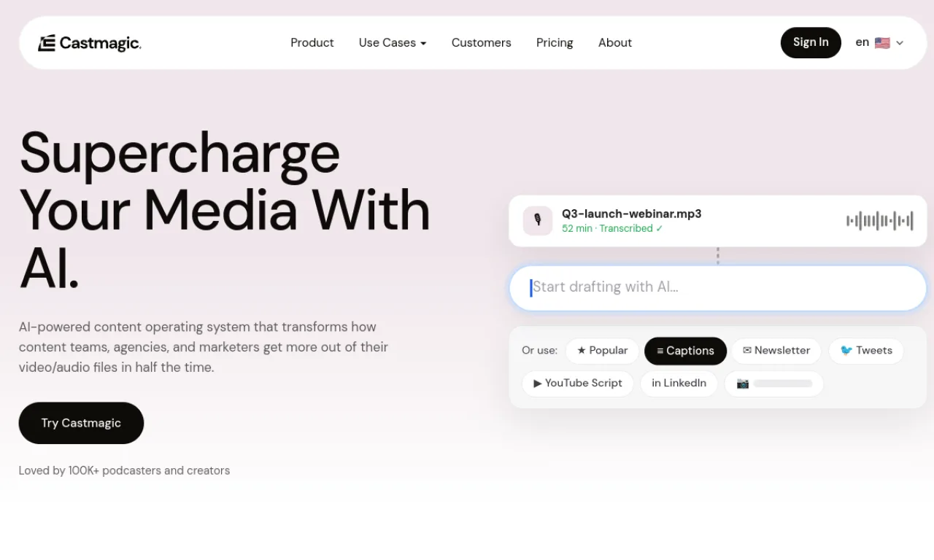Image resolution: width=934 pixels, height=560 pixels.
Task: Open the Product menu item
Action: click(312, 43)
